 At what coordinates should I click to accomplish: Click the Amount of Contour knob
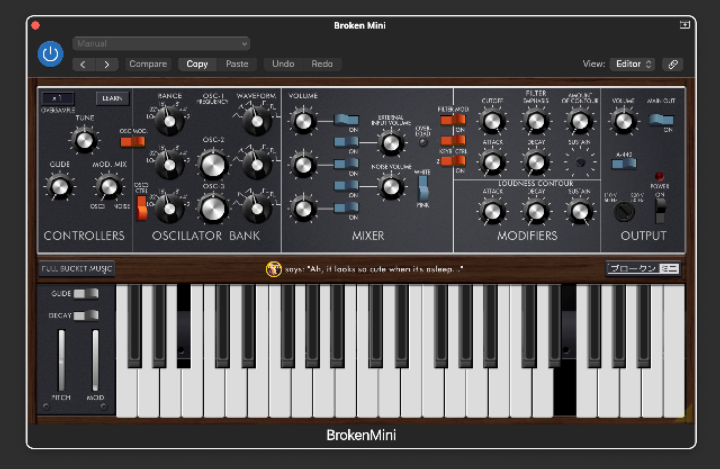(579, 121)
